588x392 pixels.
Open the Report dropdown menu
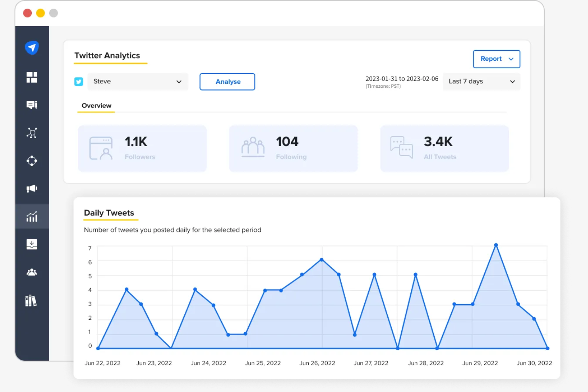click(496, 59)
